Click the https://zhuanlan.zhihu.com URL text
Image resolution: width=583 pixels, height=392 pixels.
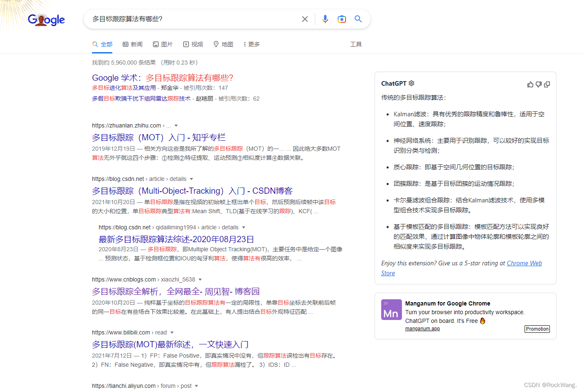pos(126,125)
